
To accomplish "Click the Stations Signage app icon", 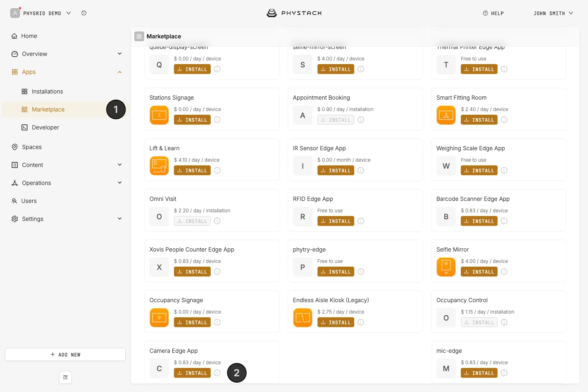I will click(159, 115).
